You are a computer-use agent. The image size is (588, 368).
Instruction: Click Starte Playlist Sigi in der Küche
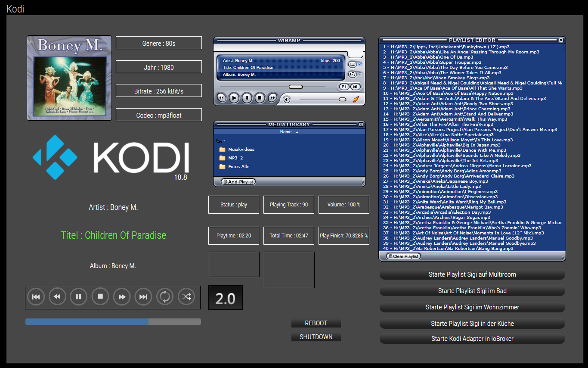click(x=472, y=324)
